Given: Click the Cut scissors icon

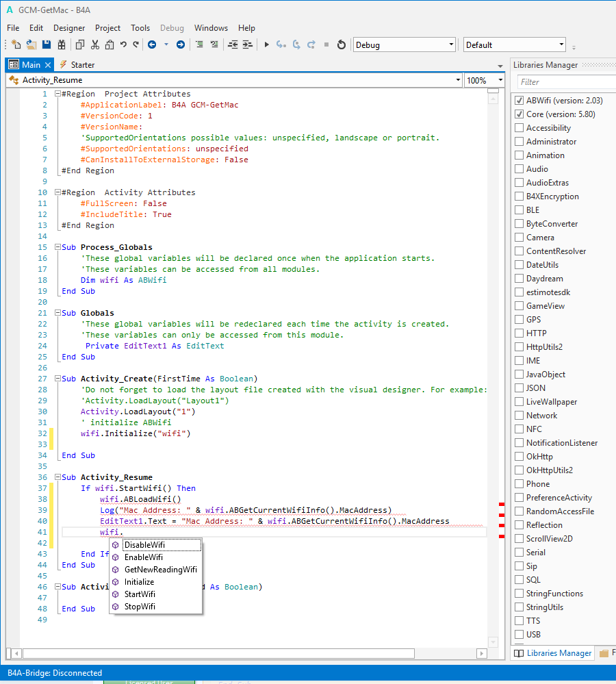Looking at the screenshot, I should pyautogui.click(x=94, y=45).
